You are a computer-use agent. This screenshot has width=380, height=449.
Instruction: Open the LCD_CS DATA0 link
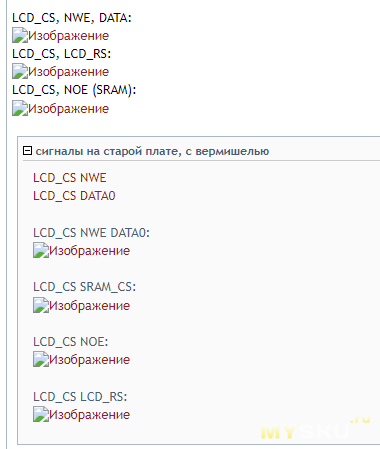coord(74,196)
